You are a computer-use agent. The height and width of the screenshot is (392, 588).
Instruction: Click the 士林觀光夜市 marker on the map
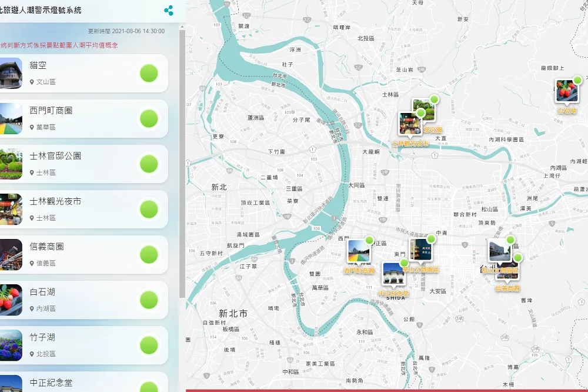(410, 124)
